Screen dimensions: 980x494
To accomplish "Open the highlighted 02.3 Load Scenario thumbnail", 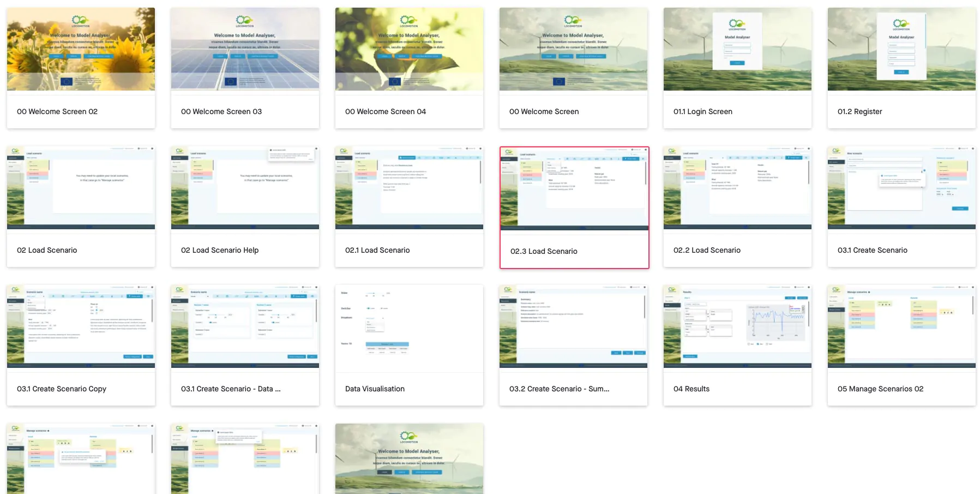I will click(x=574, y=189).
